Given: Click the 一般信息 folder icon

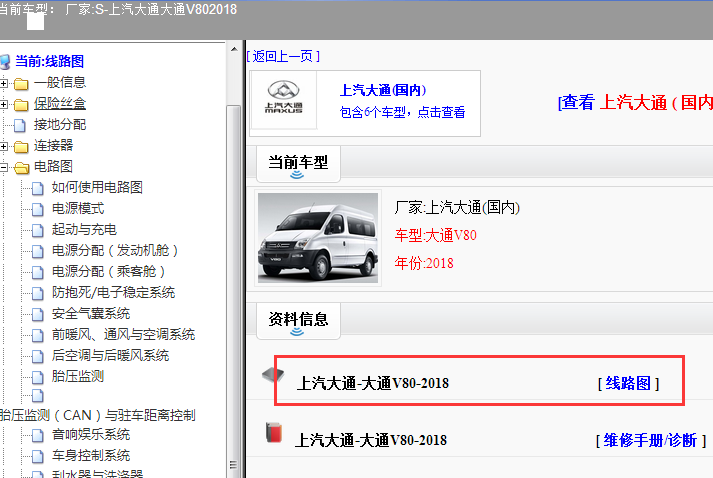Looking at the screenshot, I should pos(21,84).
